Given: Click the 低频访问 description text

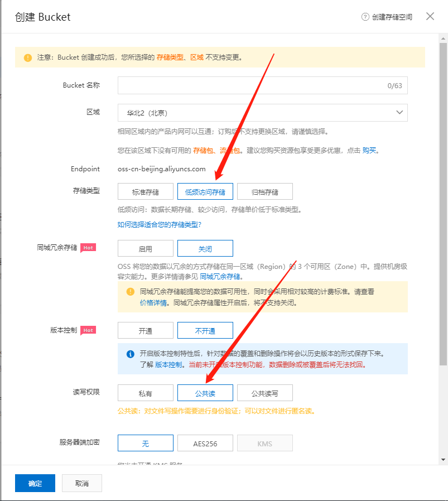Looking at the screenshot, I should [210, 210].
